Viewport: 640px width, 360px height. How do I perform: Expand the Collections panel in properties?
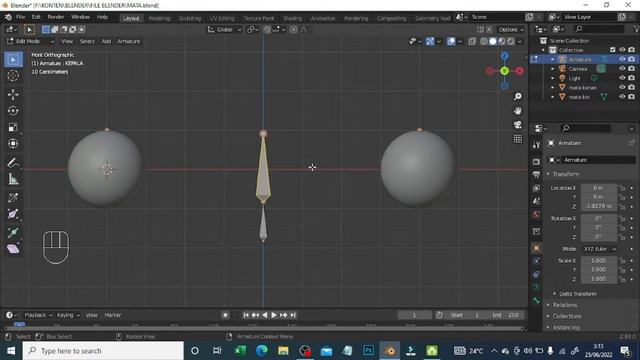pos(567,316)
